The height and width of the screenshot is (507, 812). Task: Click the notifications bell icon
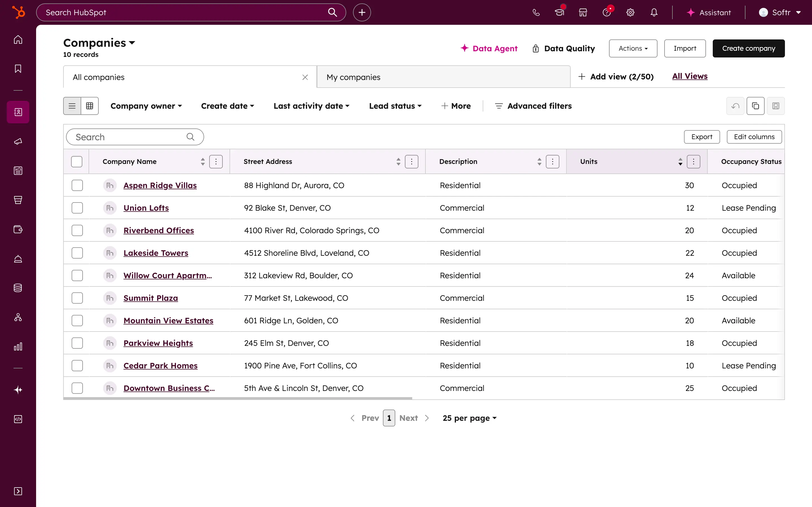[654, 12]
